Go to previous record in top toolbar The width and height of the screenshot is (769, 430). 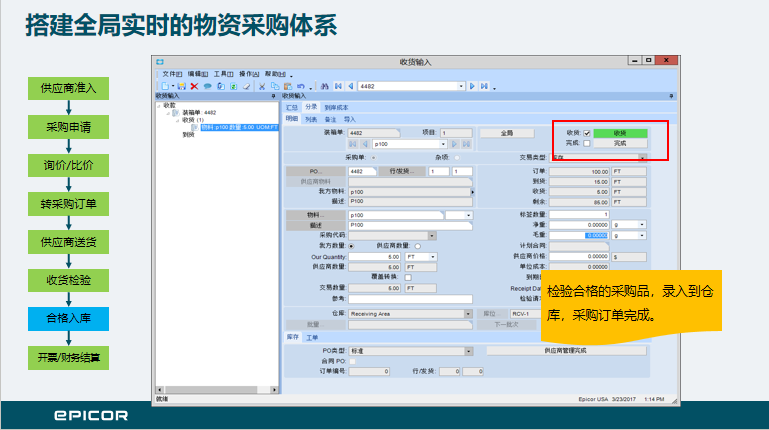click(351, 86)
